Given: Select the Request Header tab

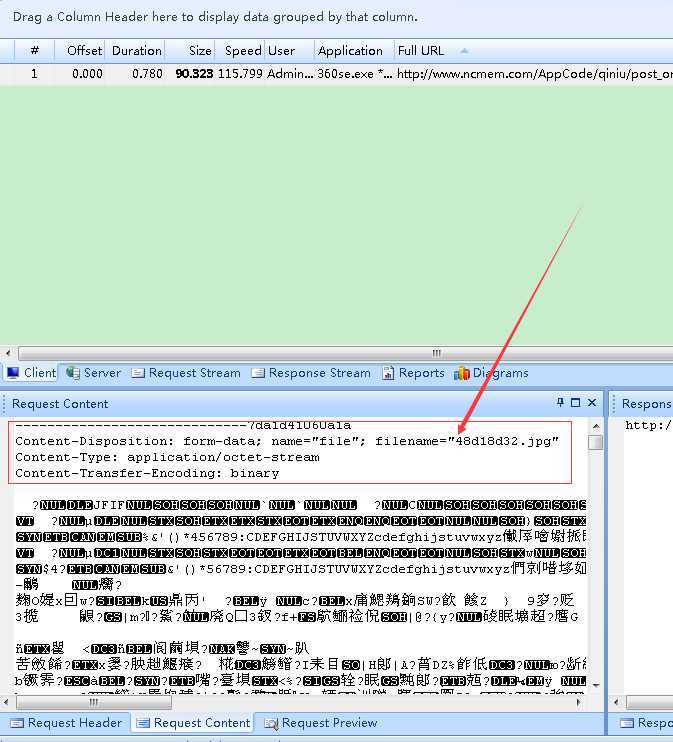Looking at the screenshot, I should (66, 723).
